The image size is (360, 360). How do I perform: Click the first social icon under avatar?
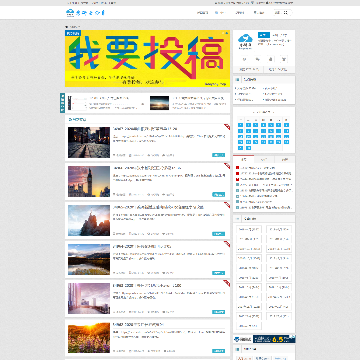pyautogui.click(x=244, y=59)
